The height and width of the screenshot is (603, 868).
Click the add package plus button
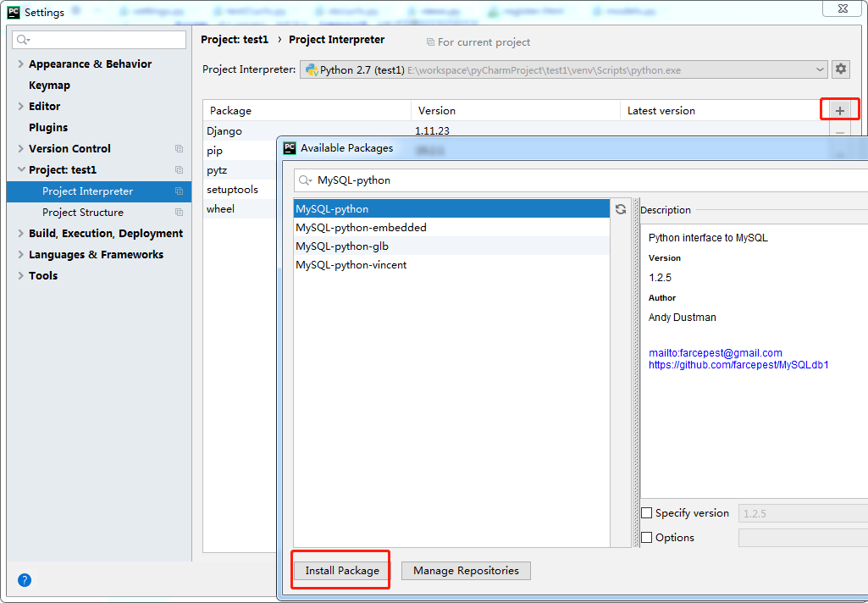[x=840, y=111]
